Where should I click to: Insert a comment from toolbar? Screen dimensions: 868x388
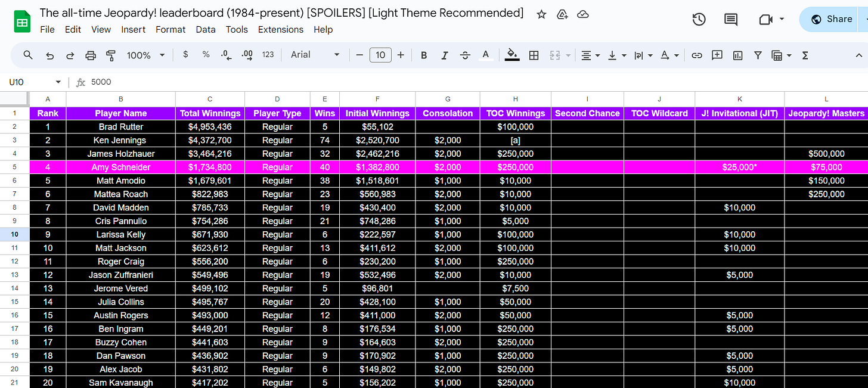(x=717, y=55)
